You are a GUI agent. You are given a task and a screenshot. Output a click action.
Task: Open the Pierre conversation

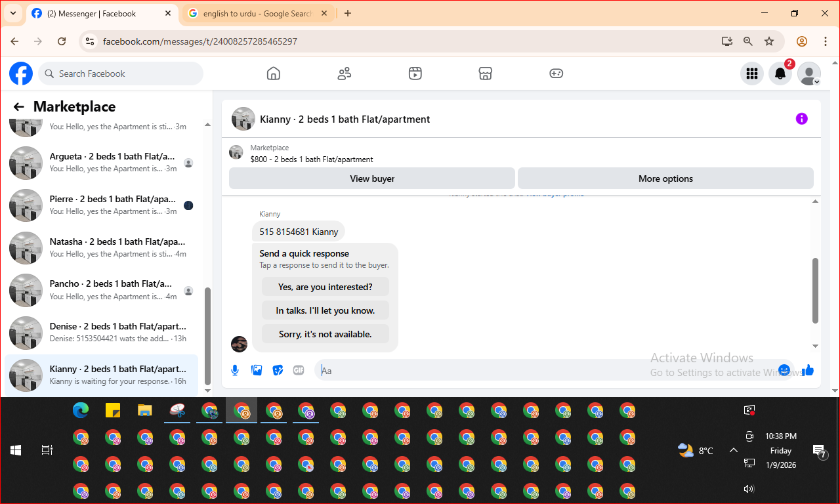[102, 205]
